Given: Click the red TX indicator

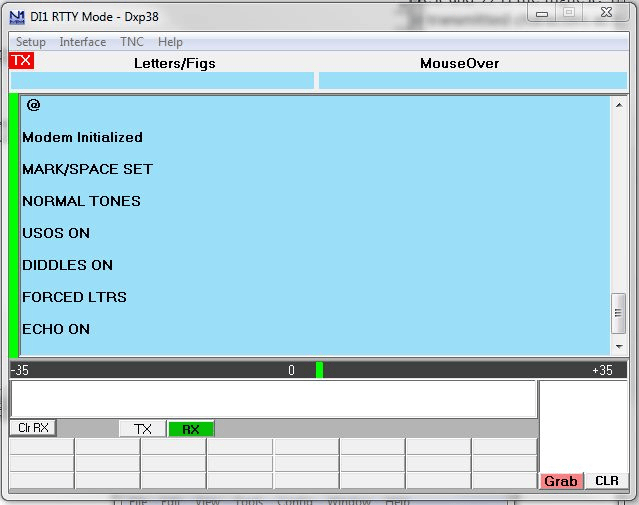Looking at the screenshot, I should click(x=21, y=61).
